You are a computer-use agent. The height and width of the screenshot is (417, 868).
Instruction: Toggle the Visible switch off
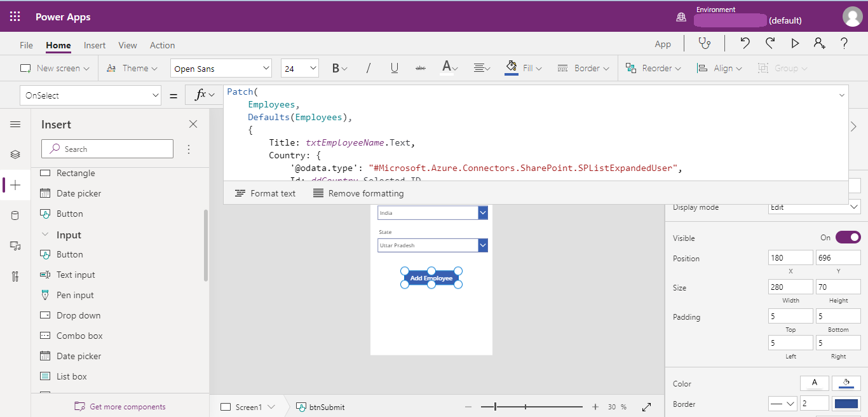pos(848,237)
